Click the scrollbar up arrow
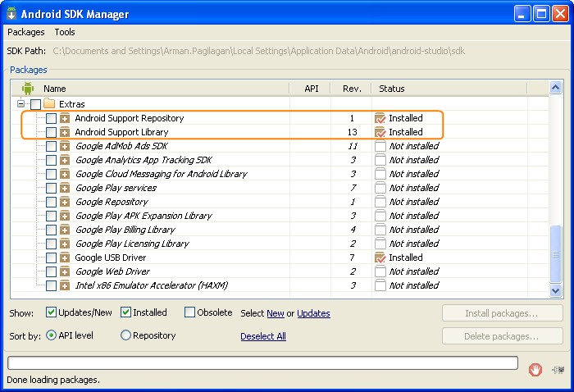This screenshot has width=574, height=392. click(555, 88)
